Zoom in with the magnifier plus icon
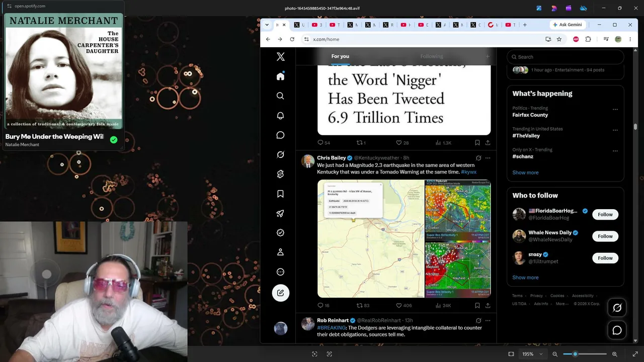This screenshot has width=644, height=362. point(615,354)
